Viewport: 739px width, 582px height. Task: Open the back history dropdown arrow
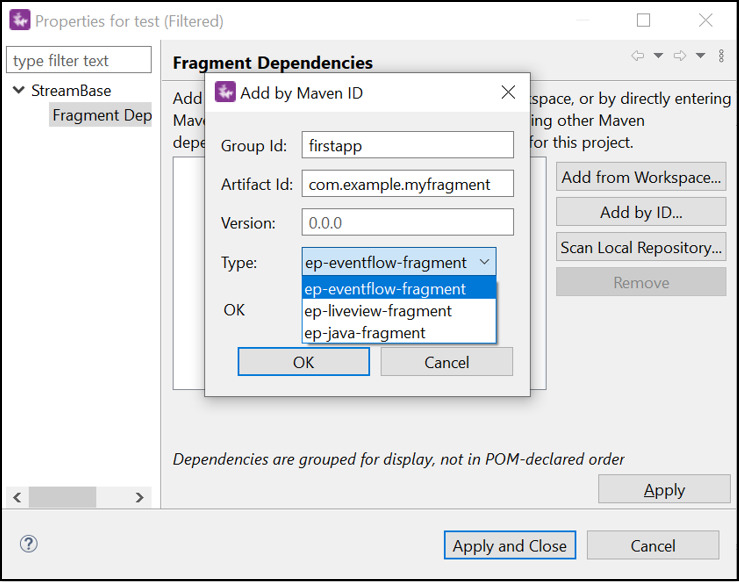pos(658,56)
